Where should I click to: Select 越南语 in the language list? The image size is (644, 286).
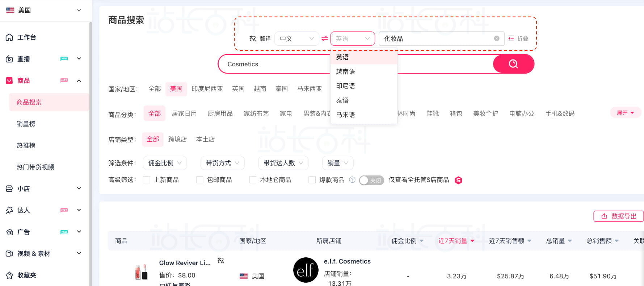tap(364, 72)
